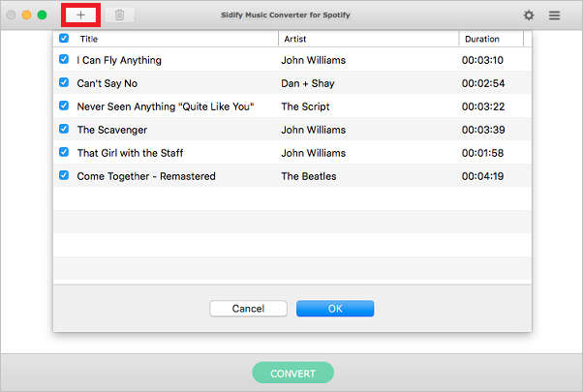This screenshot has width=583, height=392.
Task: Open the hamburger menu icon
Action: pos(554,15)
